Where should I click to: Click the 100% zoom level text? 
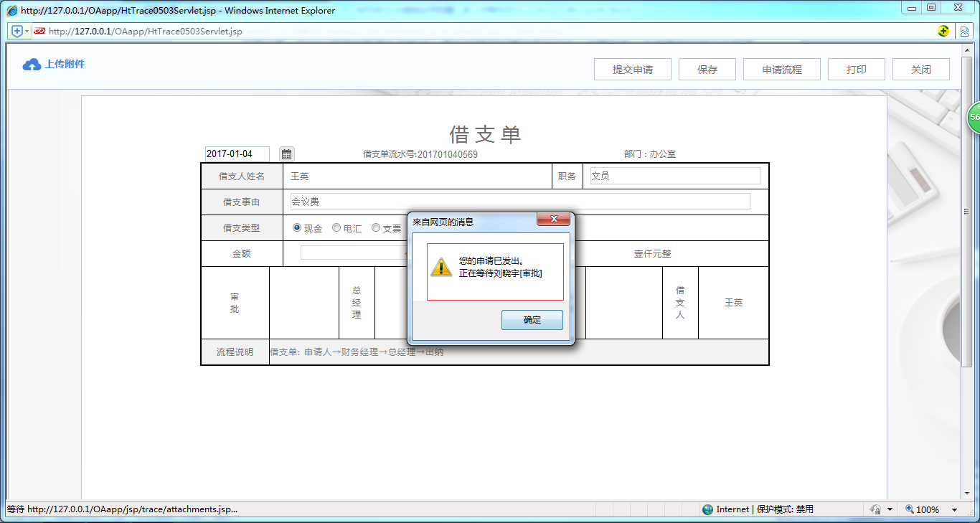pyautogui.click(x=928, y=509)
